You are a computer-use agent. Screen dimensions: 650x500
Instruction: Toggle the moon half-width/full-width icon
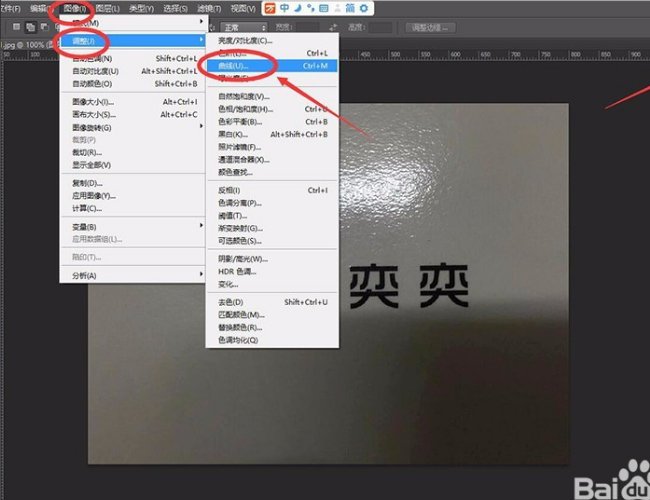298,8
